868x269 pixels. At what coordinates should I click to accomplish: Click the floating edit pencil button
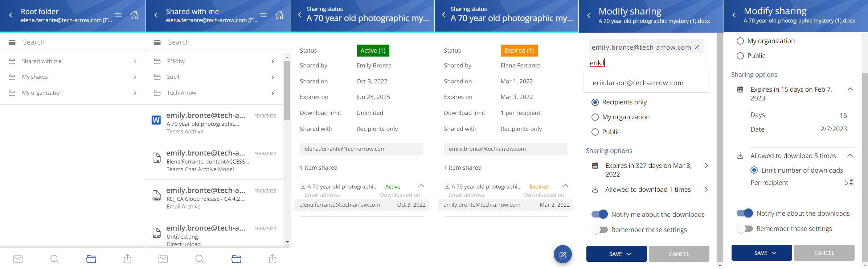[x=562, y=254]
